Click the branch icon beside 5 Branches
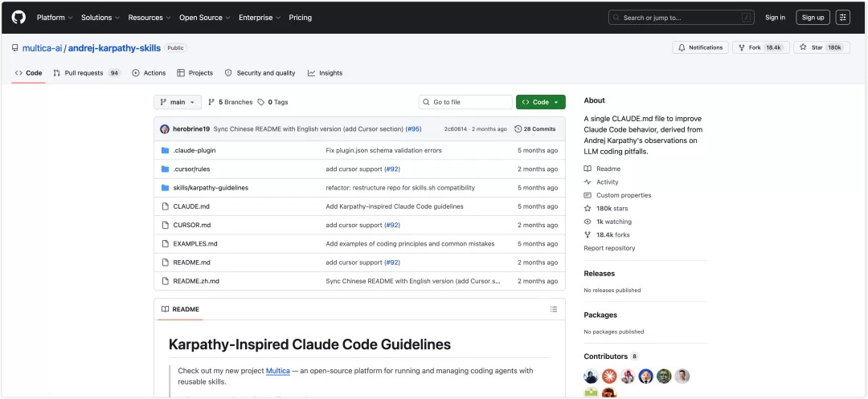This screenshot has width=868, height=399. click(x=211, y=102)
